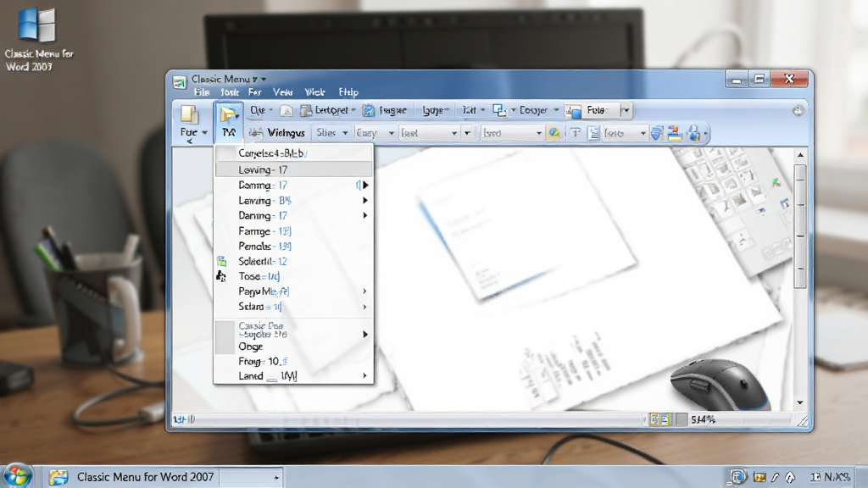Click the Fragee toolbar button
Screen dimensions: 868x488
tap(386, 111)
